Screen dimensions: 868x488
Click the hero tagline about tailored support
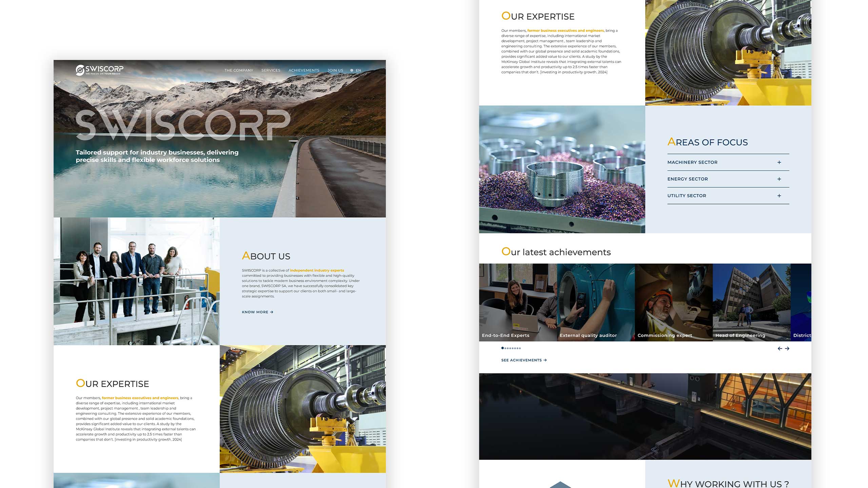157,156
